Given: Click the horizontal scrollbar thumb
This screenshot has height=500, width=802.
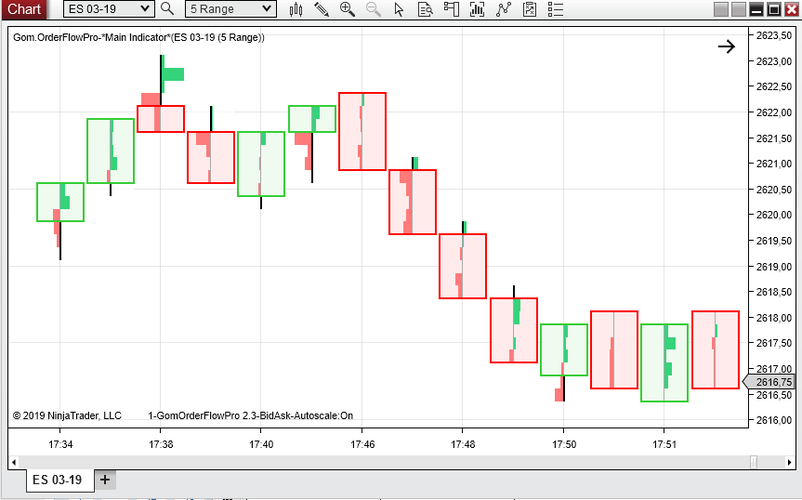Looking at the screenshot, I should [753, 462].
